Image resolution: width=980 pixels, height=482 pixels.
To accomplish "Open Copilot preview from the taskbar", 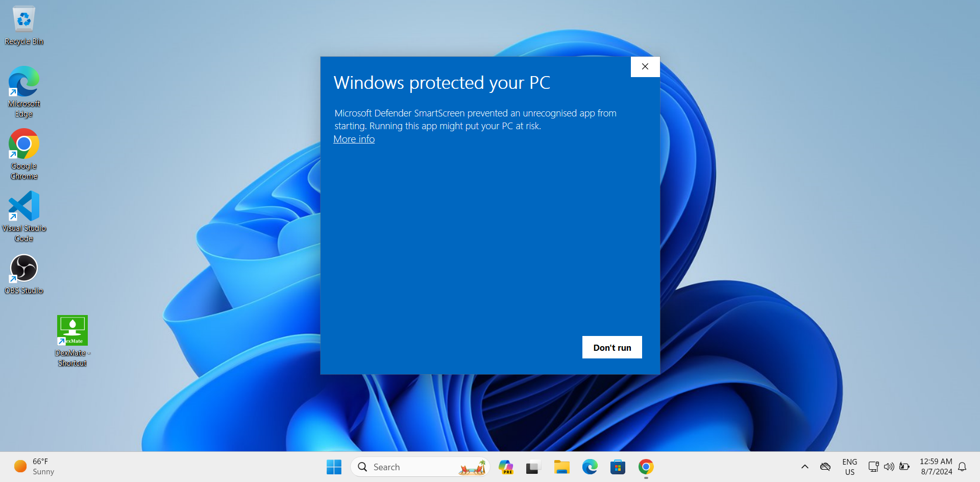I will tap(506, 467).
